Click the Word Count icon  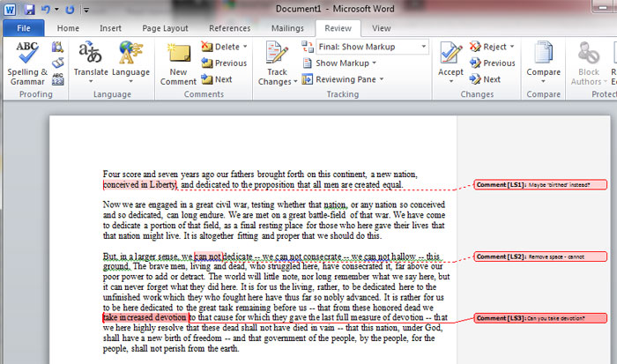(57, 79)
